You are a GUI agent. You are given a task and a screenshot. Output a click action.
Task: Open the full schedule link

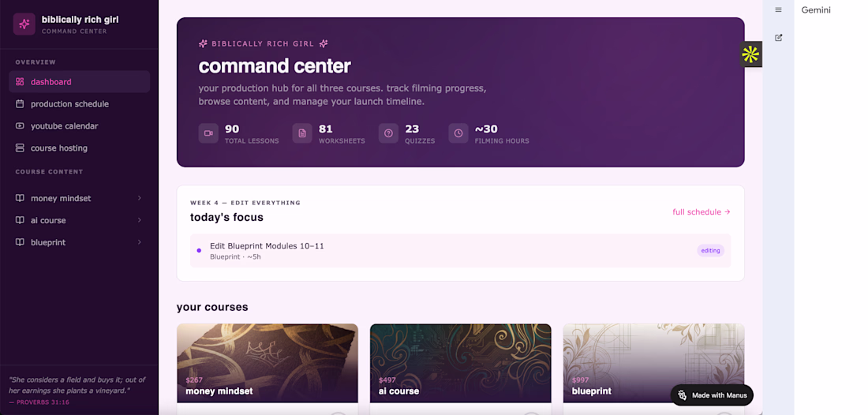(701, 212)
